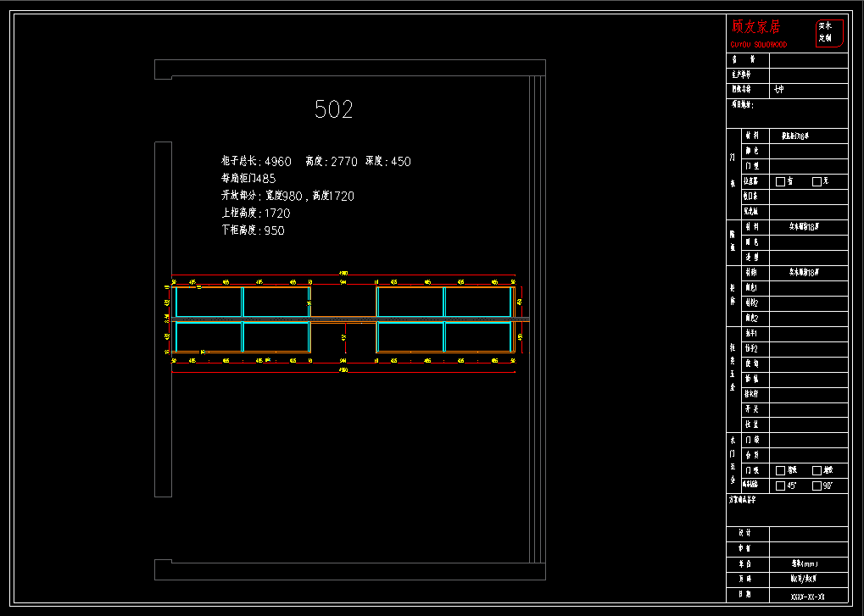Select the 柜子总长:4960 note line
Screen dimensions: 864x616
pos(256,161)
